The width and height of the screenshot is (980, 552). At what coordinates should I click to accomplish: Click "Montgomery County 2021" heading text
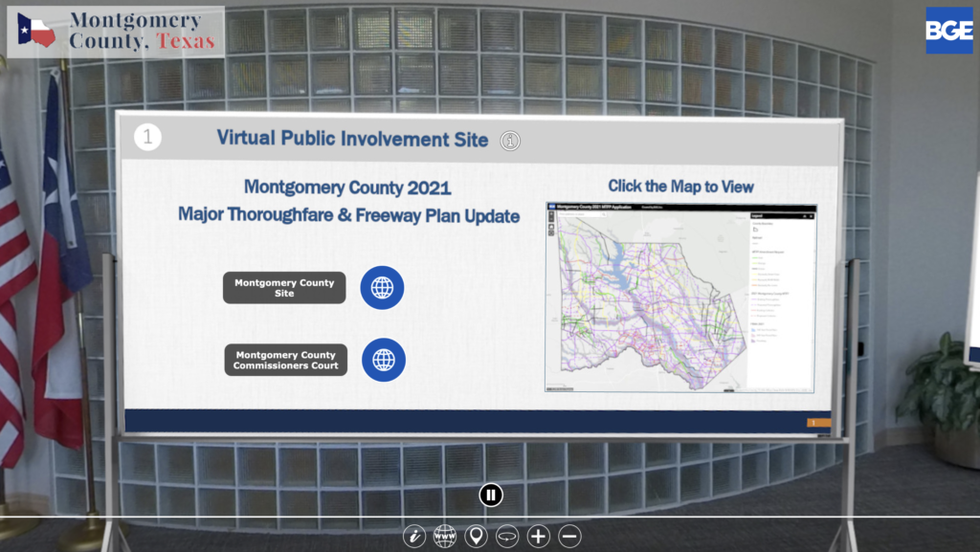pyautogui.click(x=347, y=188)
